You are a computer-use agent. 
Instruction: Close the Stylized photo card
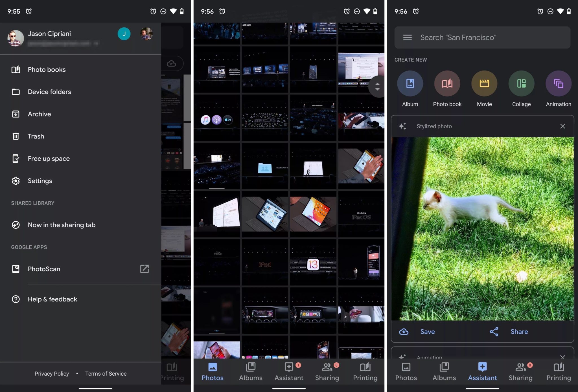coord(563,126)
